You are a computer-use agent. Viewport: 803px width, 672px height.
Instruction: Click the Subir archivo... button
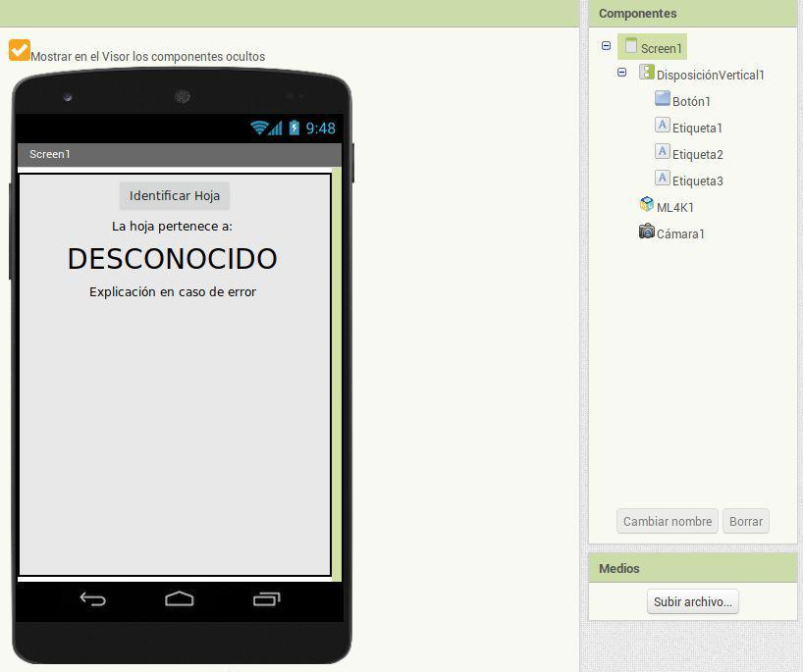692,601
